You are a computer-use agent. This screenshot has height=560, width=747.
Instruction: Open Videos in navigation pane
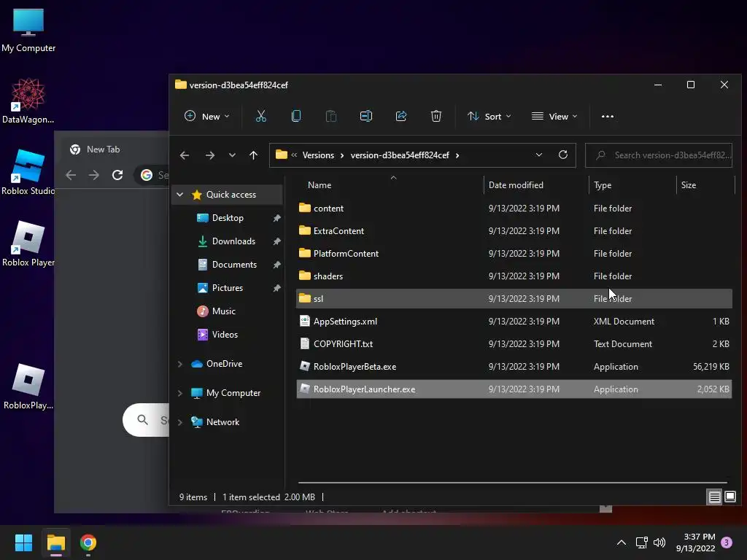coord(225,334)
